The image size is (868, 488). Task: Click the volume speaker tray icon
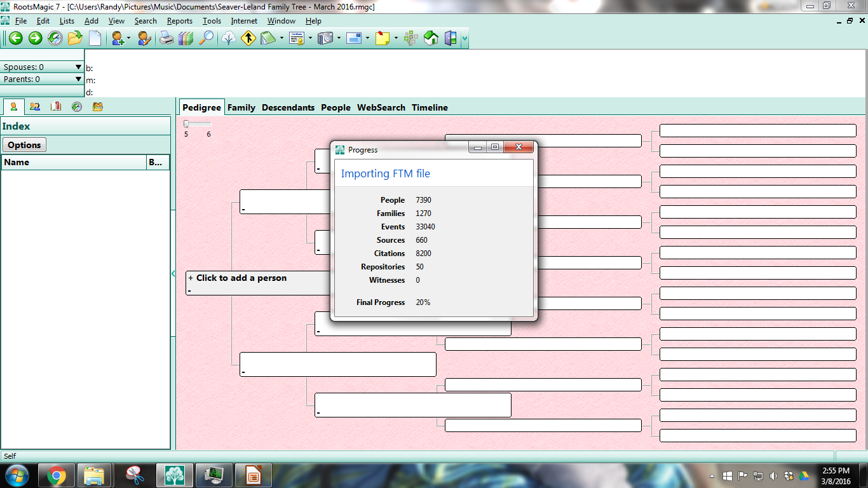point(773,475)
